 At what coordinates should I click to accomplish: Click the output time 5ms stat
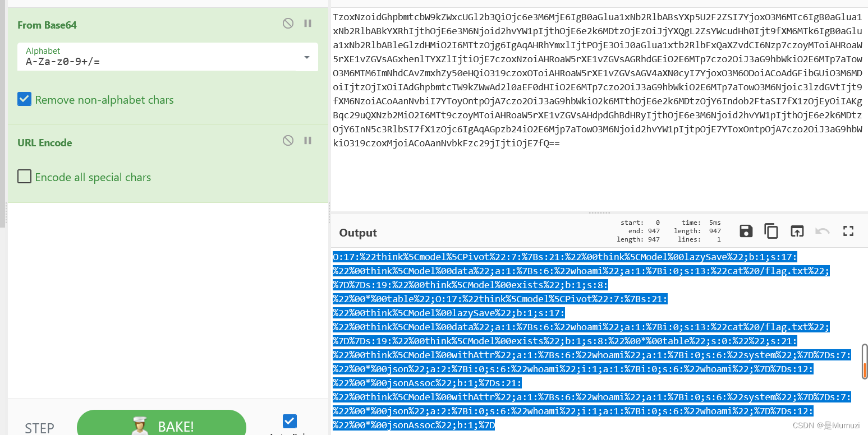701,223
